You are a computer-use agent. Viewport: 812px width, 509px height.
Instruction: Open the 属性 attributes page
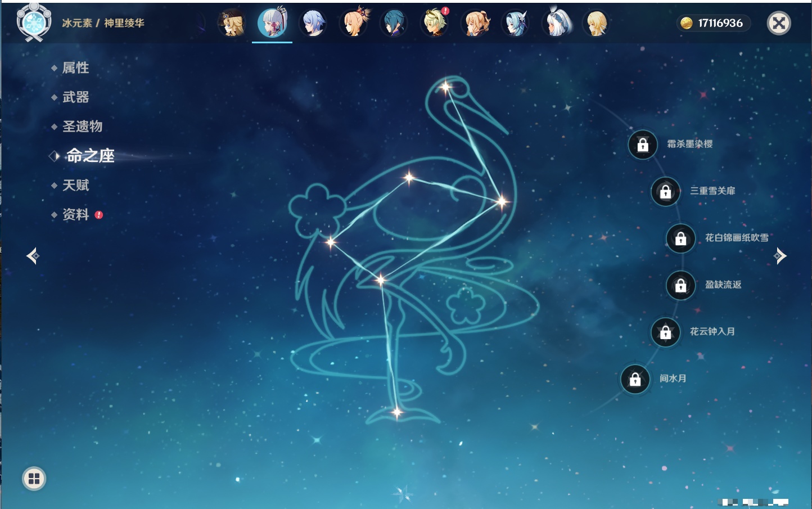[x=75, y=68]
